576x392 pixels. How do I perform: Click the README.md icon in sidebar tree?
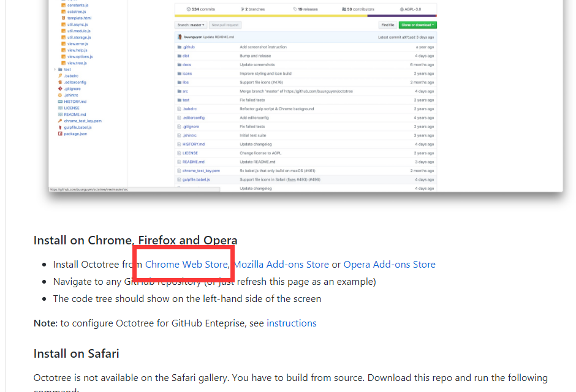(60, 115)
